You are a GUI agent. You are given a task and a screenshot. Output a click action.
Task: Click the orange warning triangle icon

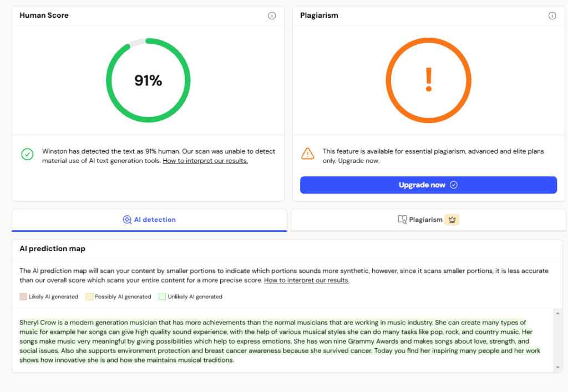307,154
